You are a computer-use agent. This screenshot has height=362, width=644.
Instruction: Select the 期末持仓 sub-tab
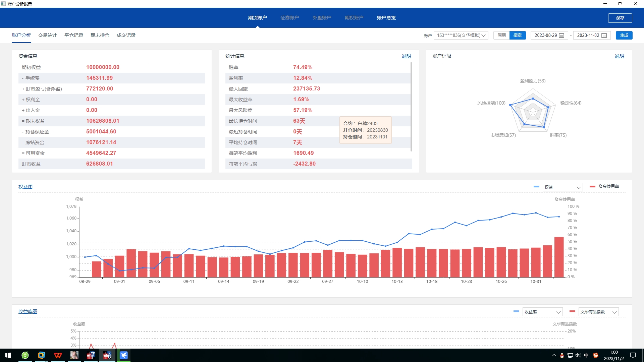pyautogui.click(x=100, y=35)
